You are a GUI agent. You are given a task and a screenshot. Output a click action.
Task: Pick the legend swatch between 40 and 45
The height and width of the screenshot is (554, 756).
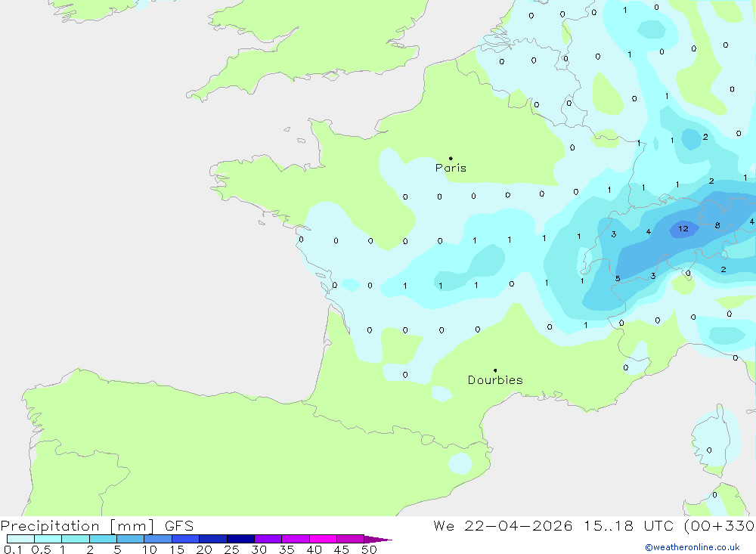[x=323, y=539]
